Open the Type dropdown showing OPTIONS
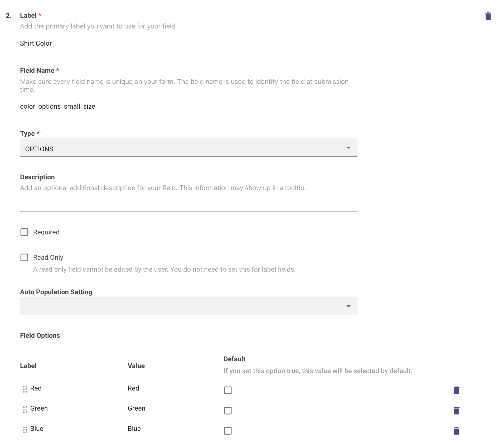Viewport: 504px width, 443px height. (x=185, y=148)
